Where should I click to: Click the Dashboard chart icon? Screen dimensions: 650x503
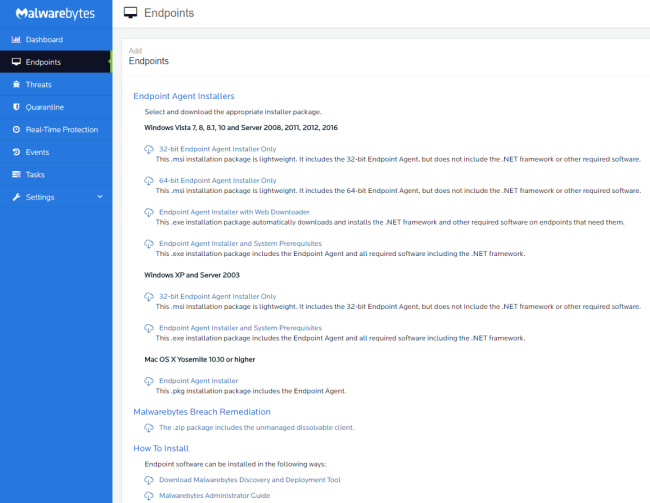[16, 39]
